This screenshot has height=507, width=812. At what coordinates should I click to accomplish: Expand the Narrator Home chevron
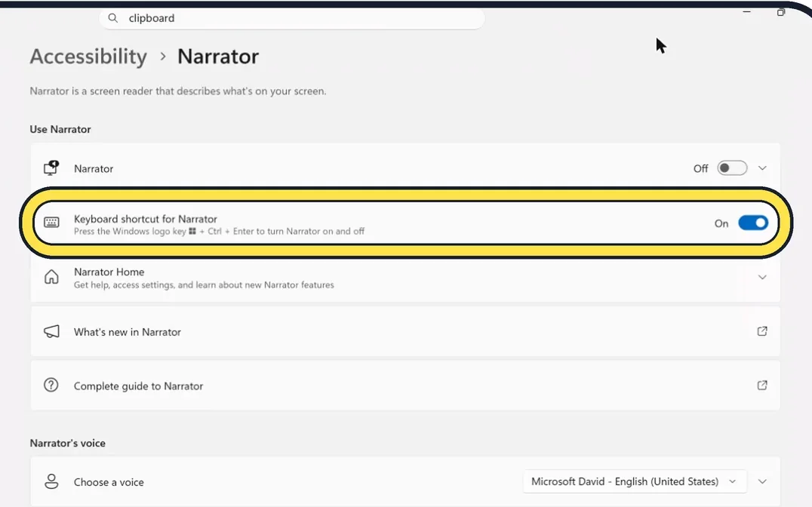pos(762,277)
